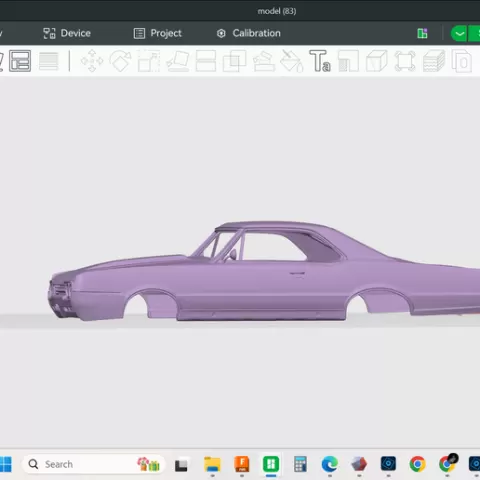Select the Rotate tool

point(120,61)
